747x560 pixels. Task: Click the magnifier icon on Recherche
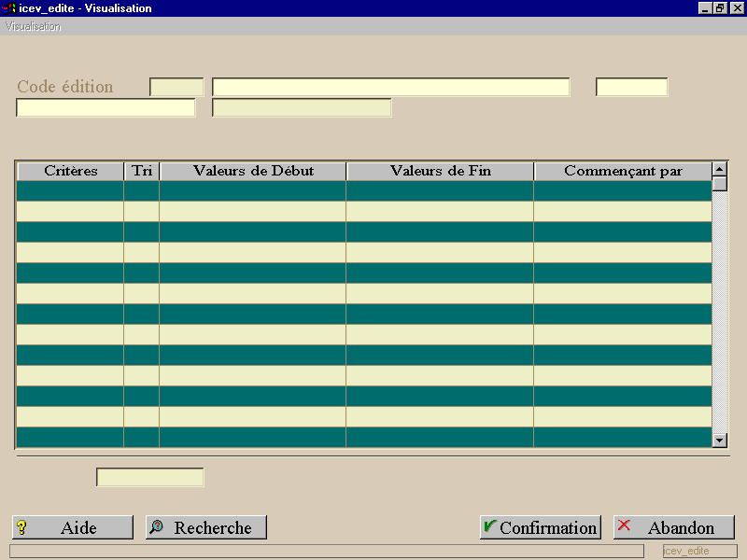point(156,526)
